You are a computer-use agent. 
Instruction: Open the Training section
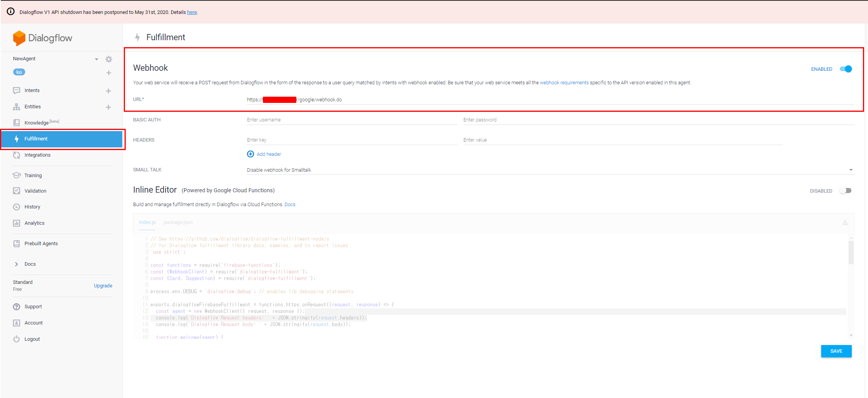(x=33, y=176)
